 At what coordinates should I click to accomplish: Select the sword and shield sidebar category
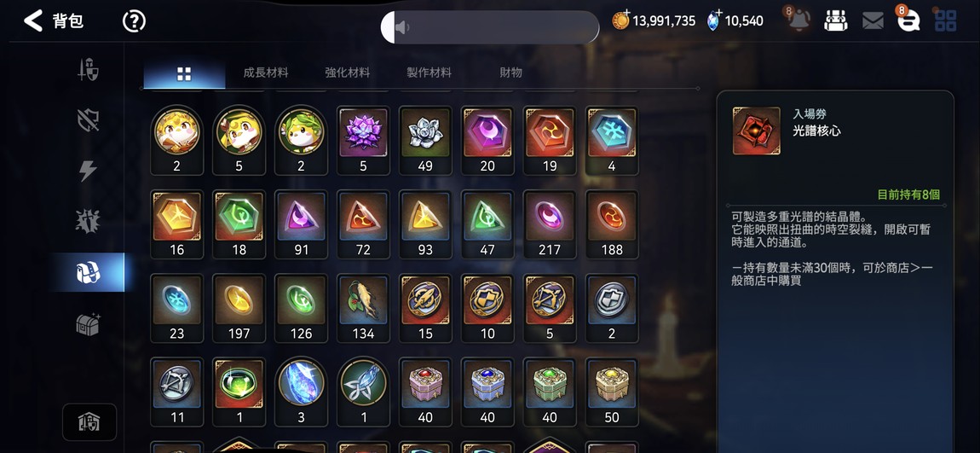pyautogui.click(x=88, y=69)
